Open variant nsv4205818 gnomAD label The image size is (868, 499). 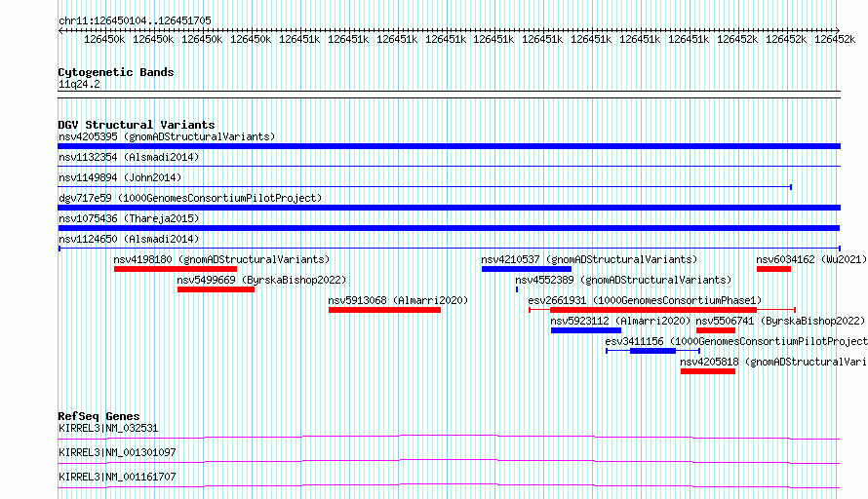pyautogui.click(x=774, y=362)
